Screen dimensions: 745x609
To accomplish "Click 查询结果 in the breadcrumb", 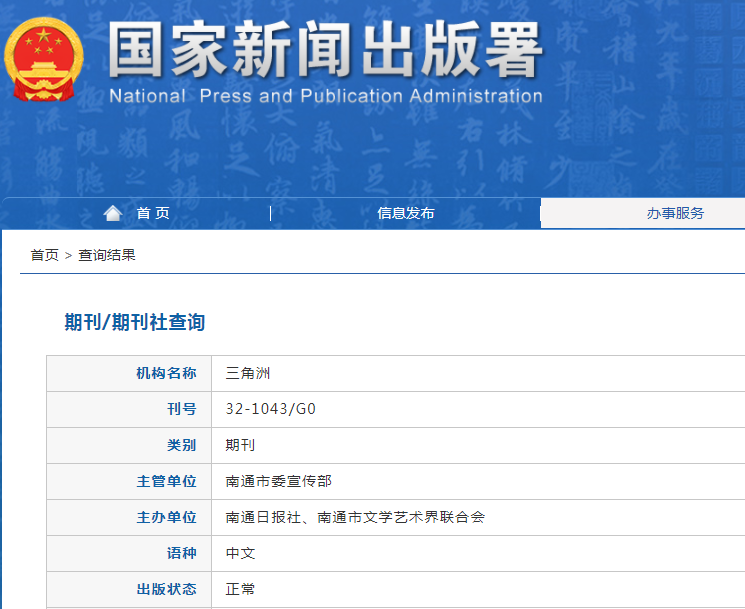I will (107, 255).
